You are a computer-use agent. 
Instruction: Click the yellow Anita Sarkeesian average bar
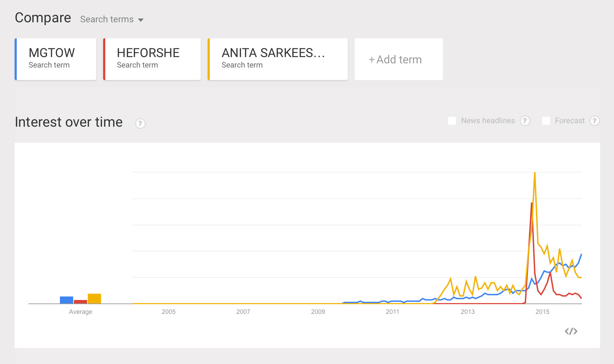pyautogui.click(x=94, y=299)
